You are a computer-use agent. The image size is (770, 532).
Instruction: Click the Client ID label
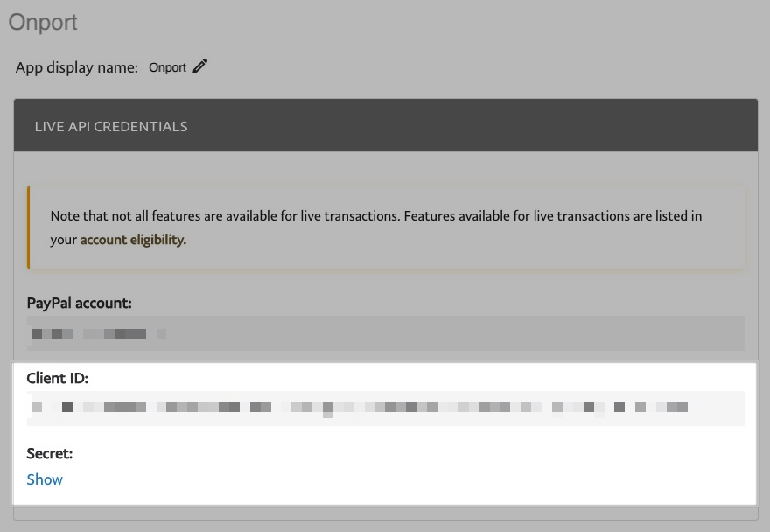coord(58,379)
